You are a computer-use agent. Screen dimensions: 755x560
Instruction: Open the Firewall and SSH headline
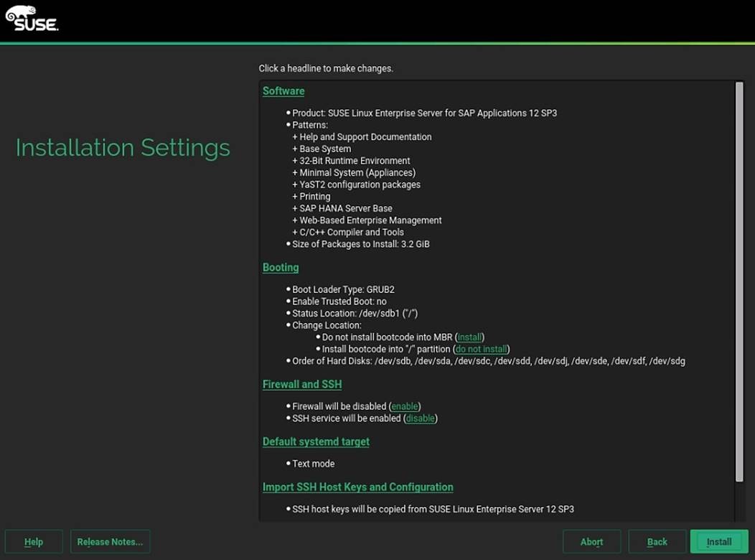coord(302,384)
